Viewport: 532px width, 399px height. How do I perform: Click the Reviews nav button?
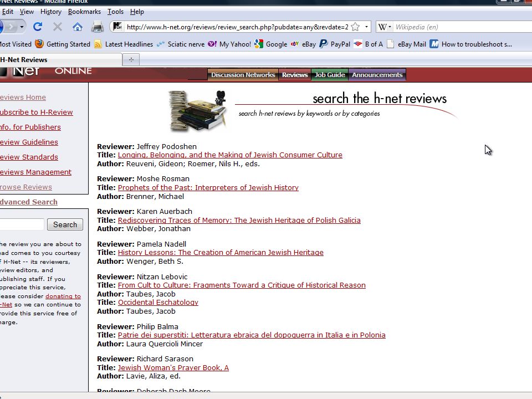coord(295,75)
